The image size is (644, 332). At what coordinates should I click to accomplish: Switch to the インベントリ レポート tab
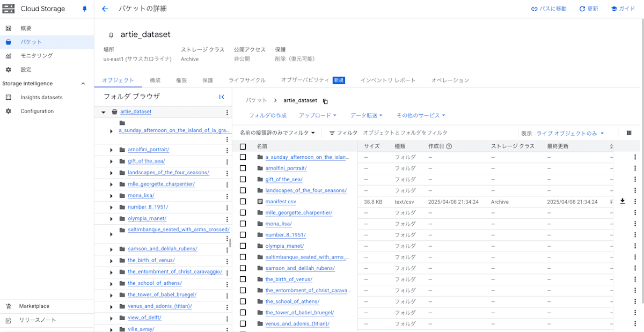click(x=388, y=80)
